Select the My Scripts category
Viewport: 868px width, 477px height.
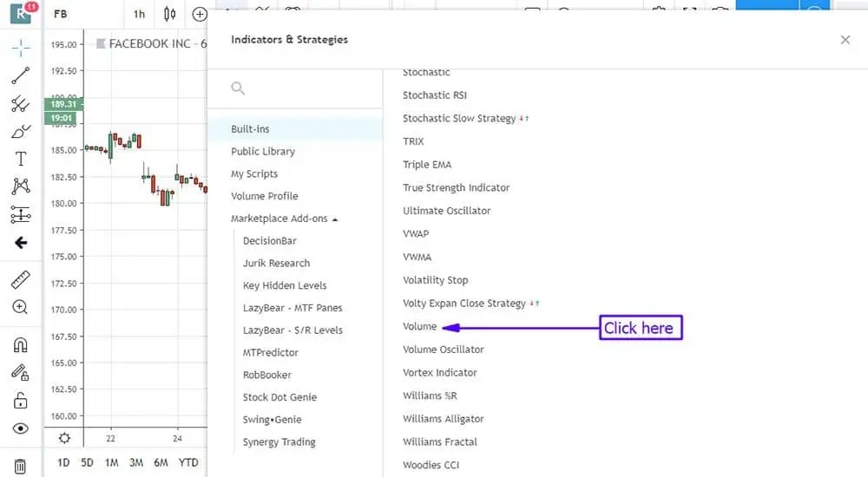254,173
